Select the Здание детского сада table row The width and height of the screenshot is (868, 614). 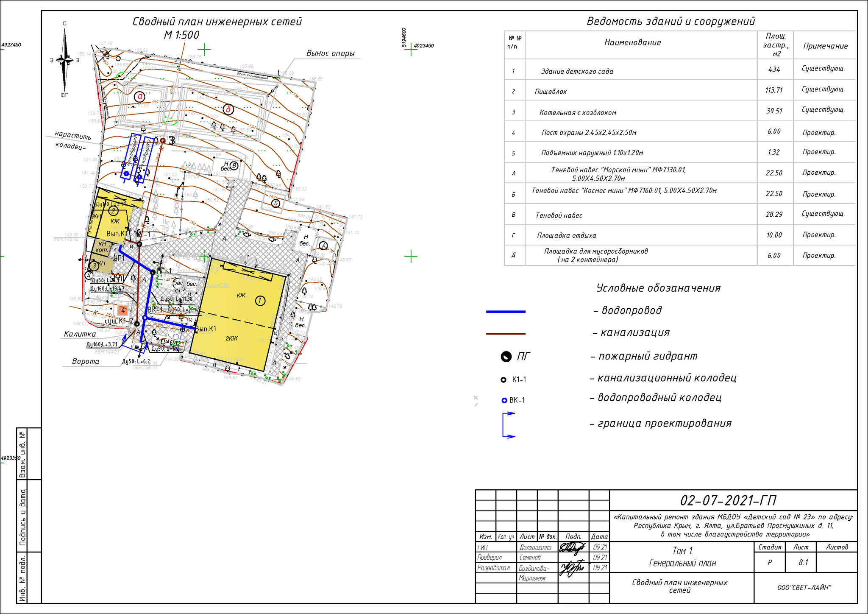tap(680, 70)
